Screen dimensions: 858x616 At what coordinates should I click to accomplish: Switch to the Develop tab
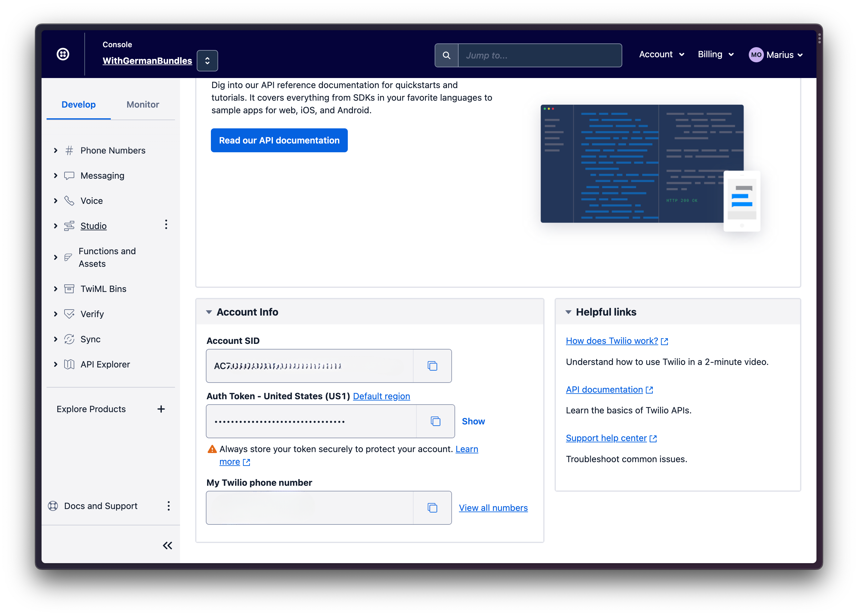click(79, 104)
